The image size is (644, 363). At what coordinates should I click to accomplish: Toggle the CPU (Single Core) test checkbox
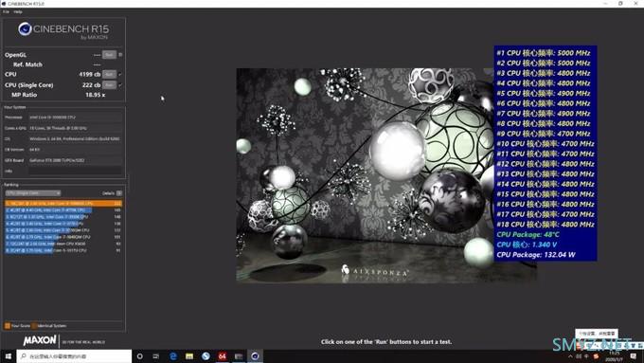click(120, 85)
